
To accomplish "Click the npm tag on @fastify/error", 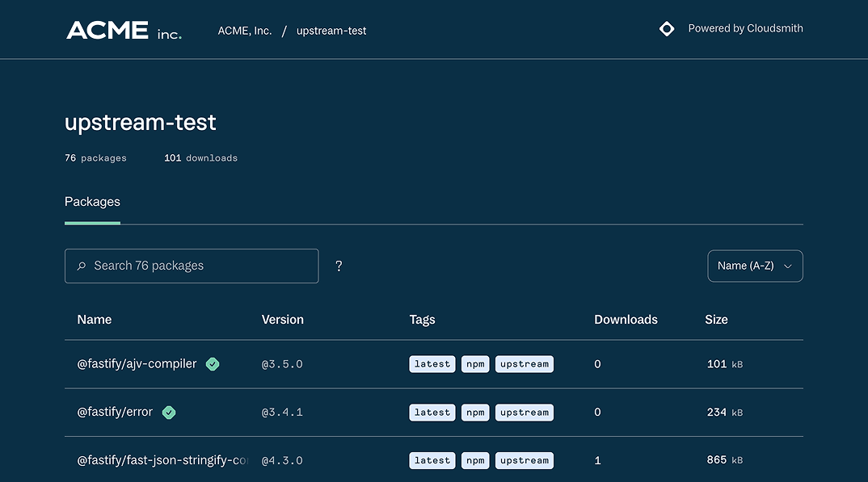I will [x=475, y=413].
